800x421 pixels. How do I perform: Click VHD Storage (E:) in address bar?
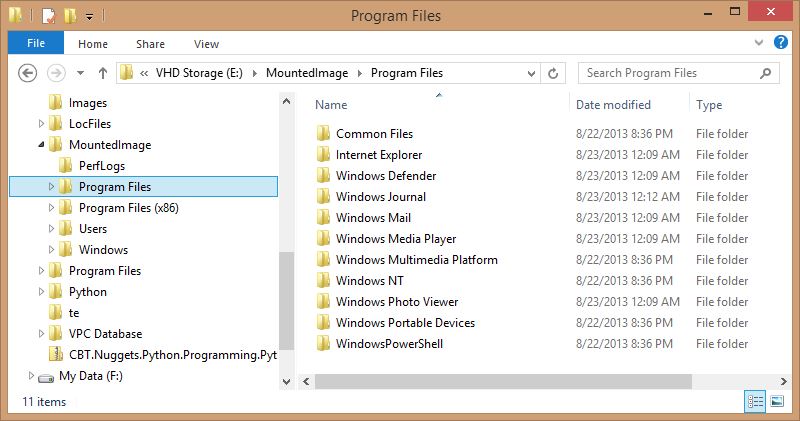coord(199,73)
